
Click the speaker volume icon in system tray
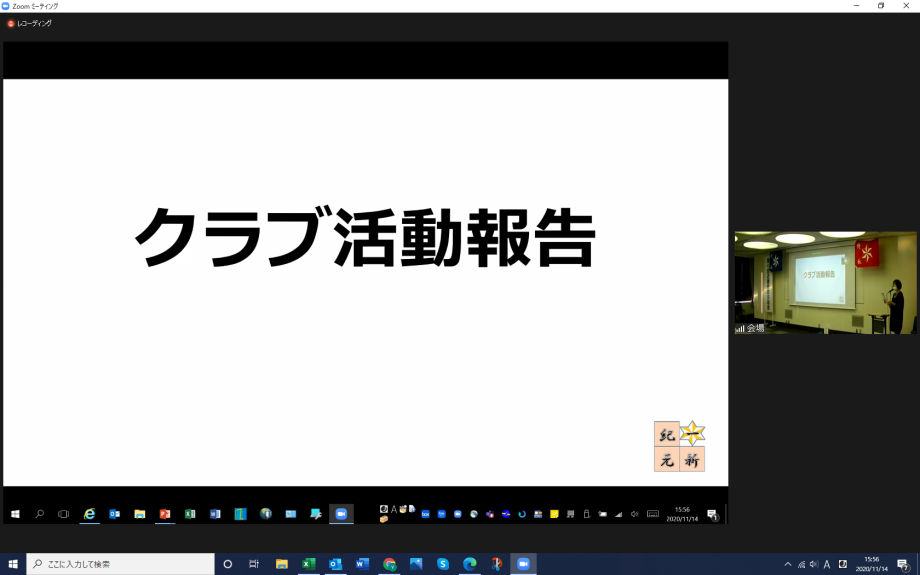pos(814,564)
